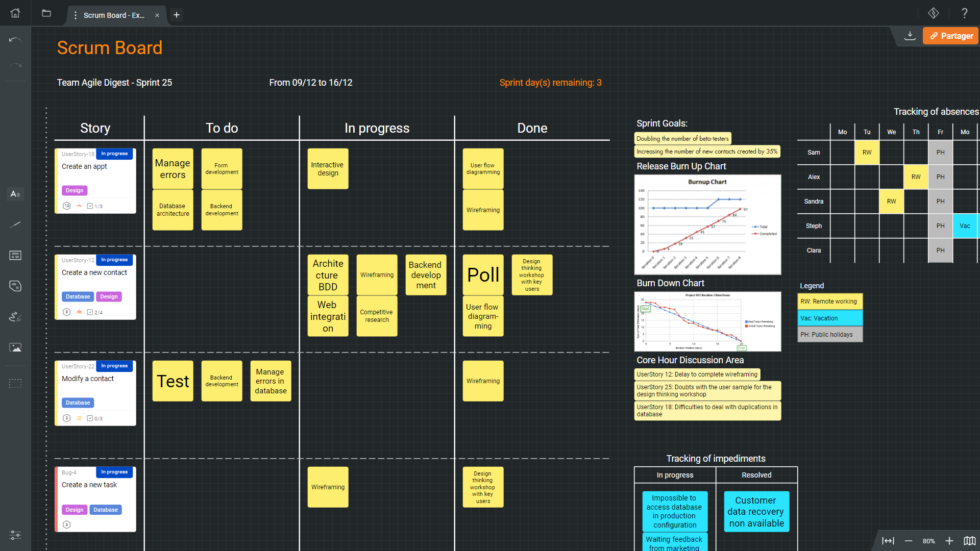
Task: Select the text tool
Action: (15, 194)
